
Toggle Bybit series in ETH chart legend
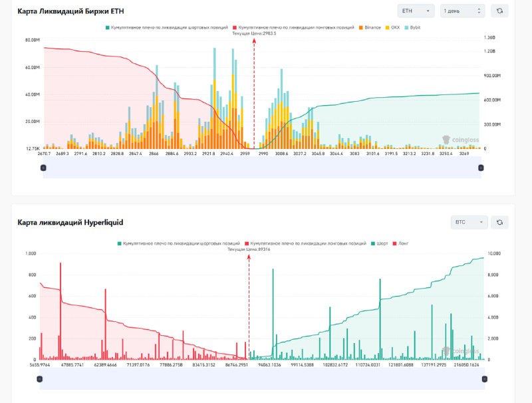click(x=412, y=27)
